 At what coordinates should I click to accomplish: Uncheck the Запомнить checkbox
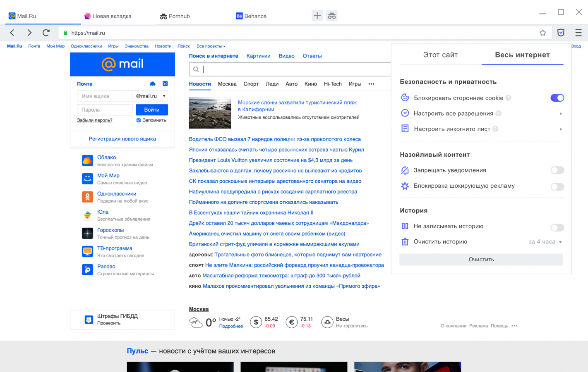139,120
